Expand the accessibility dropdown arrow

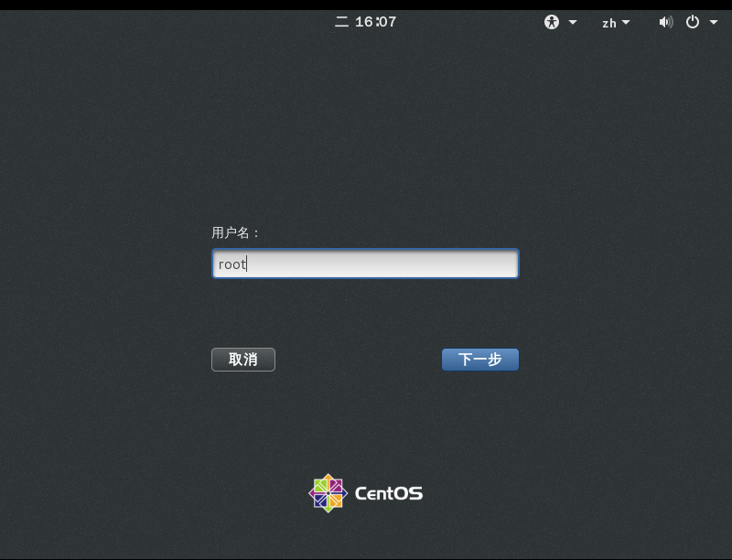573,22
